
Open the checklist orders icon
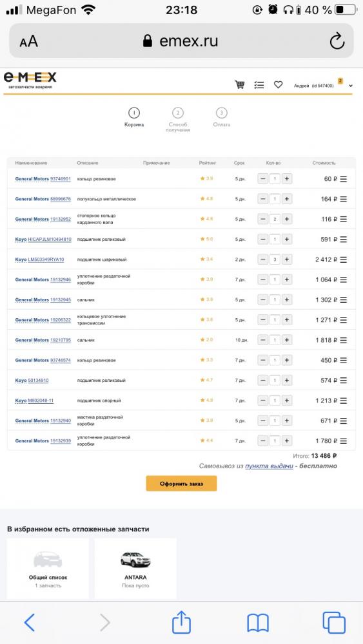259,85
